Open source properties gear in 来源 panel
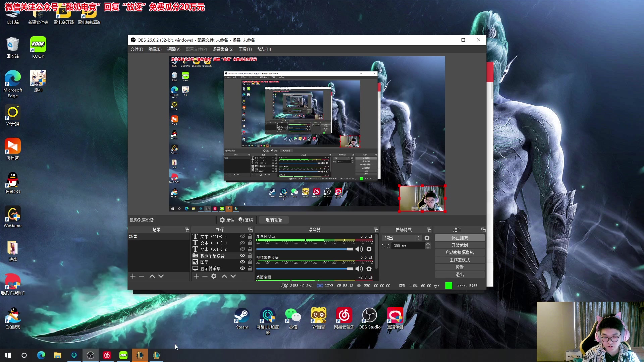Screen dimensions: 644x362 coord(214,276)
